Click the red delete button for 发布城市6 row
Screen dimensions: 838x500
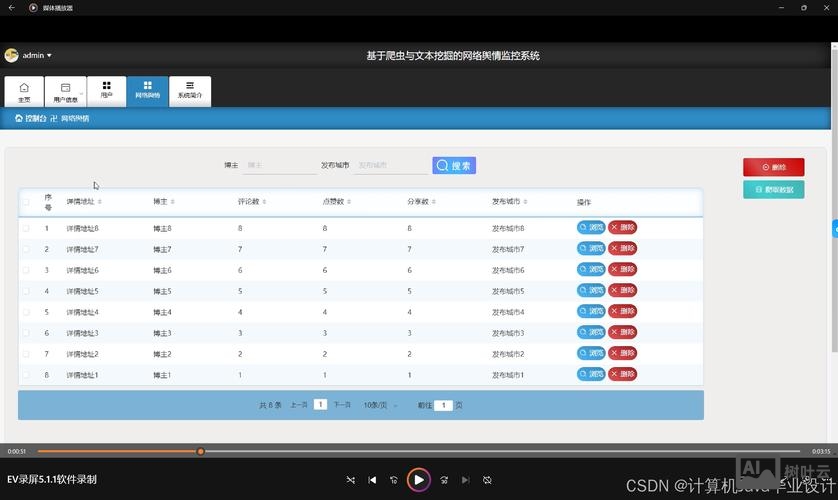coord(623,269)
